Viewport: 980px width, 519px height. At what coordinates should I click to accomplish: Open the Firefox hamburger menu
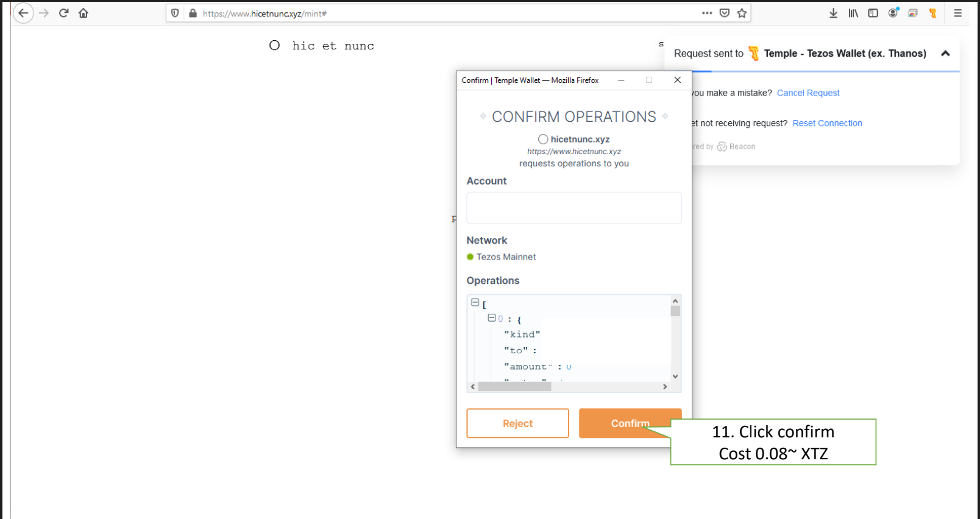[957, 13]
